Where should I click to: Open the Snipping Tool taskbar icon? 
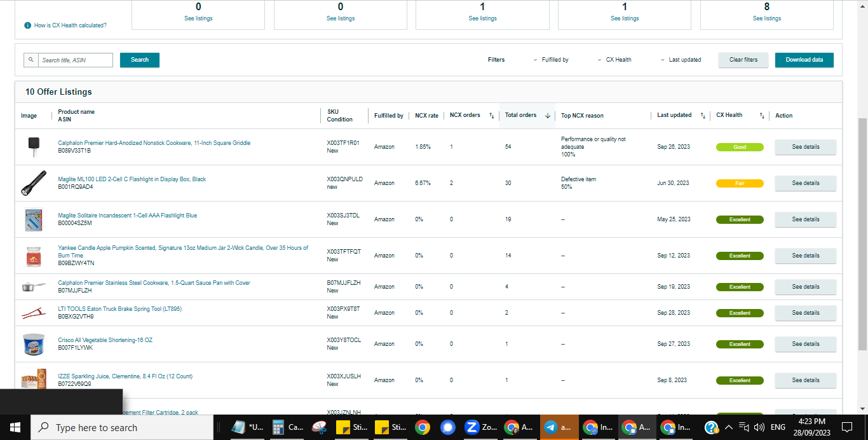[x=320, y=427]
